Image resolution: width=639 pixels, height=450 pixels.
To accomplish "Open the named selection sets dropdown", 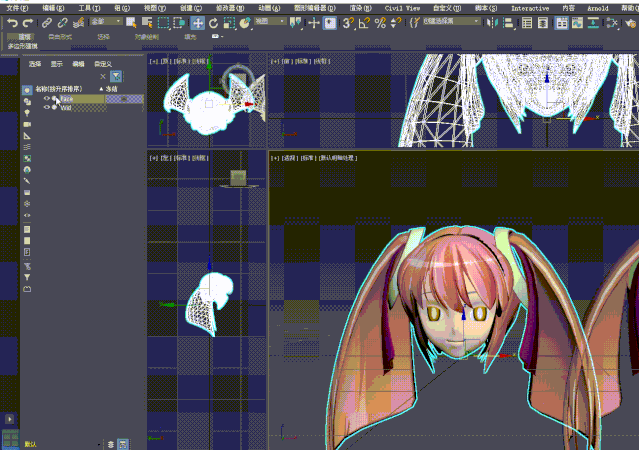I will [452, 21].
